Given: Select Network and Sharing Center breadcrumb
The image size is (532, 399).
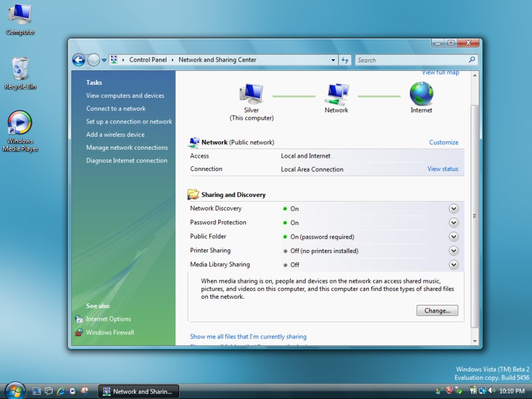Looking at the screenshot, I should click(x=217, y=60).
